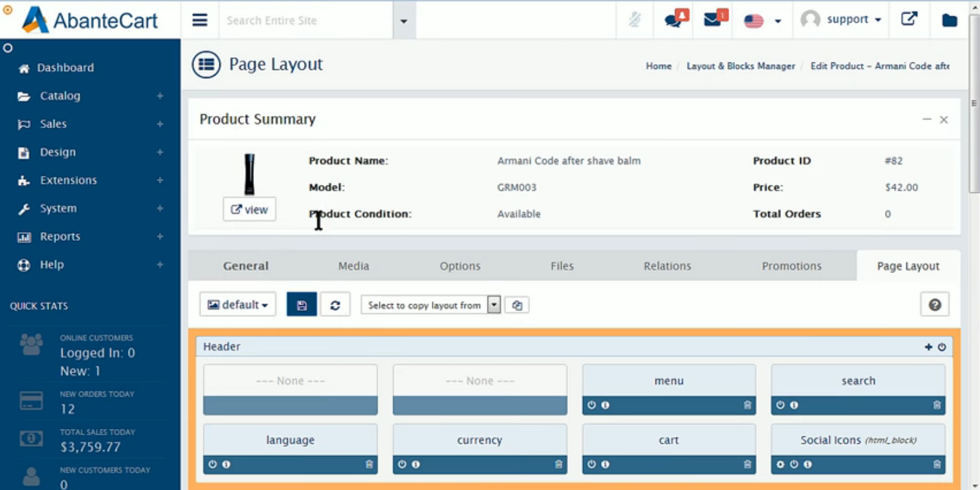Open the support user dropdown

841,20
